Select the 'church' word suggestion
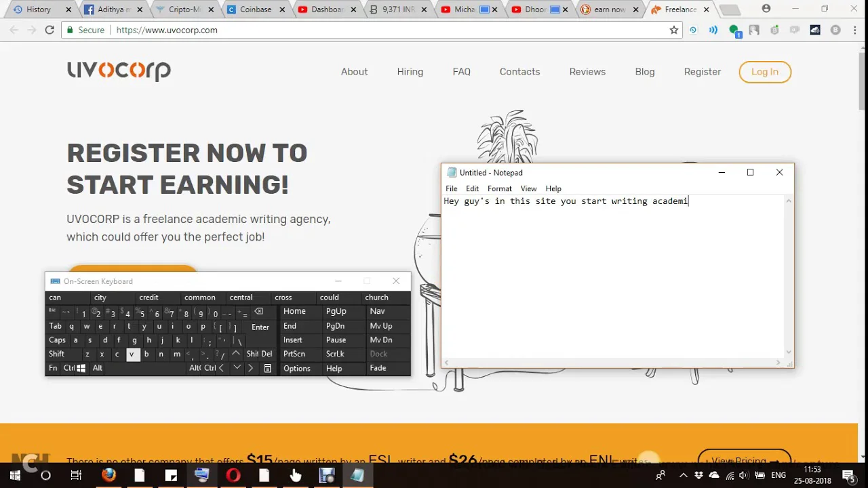 pyautogui.click(x=377, y=298)
